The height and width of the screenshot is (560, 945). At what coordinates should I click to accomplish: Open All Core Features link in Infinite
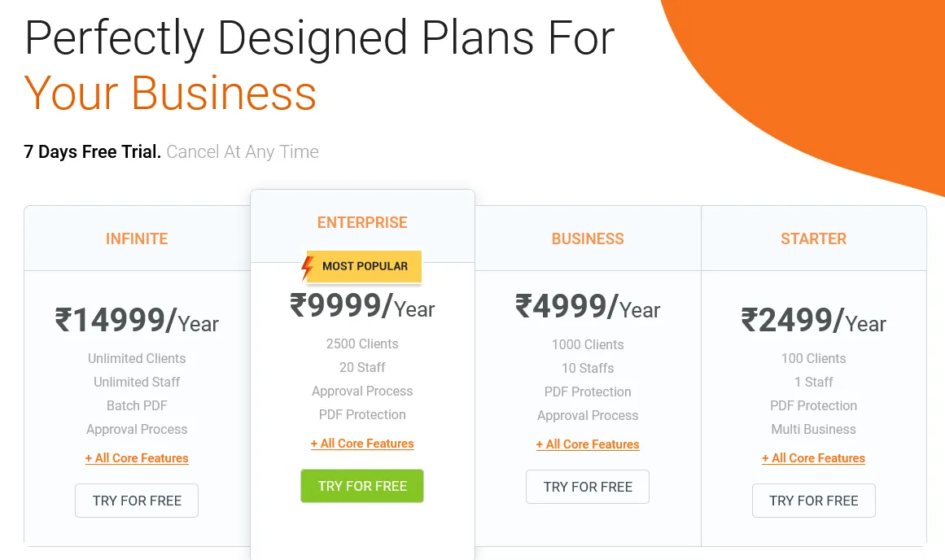[137, 458]
